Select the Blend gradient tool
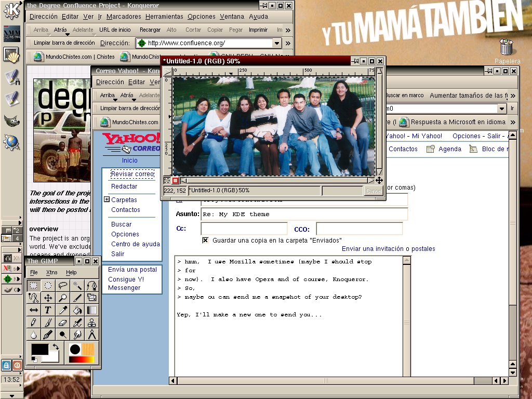532x399 pixels. click(x=91, y=310)
